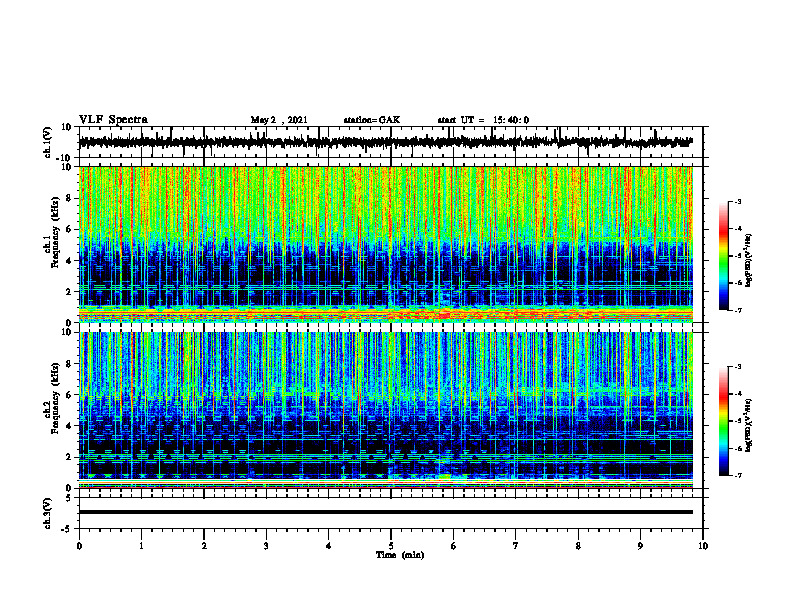Click the "VLF Spectra" plot title
This screenshot has width=792, height=612.
pos(113,120)
